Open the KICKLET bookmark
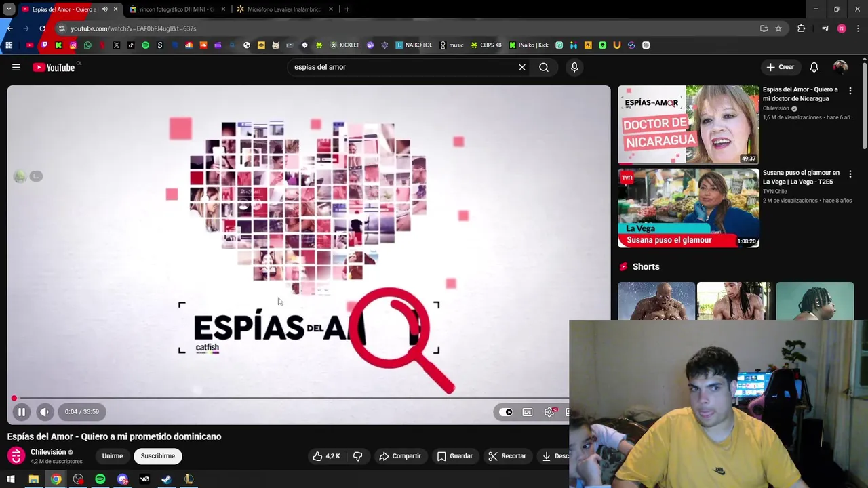Screen dimensions: 868x488 pyautogui.click(x=345, y=45)
